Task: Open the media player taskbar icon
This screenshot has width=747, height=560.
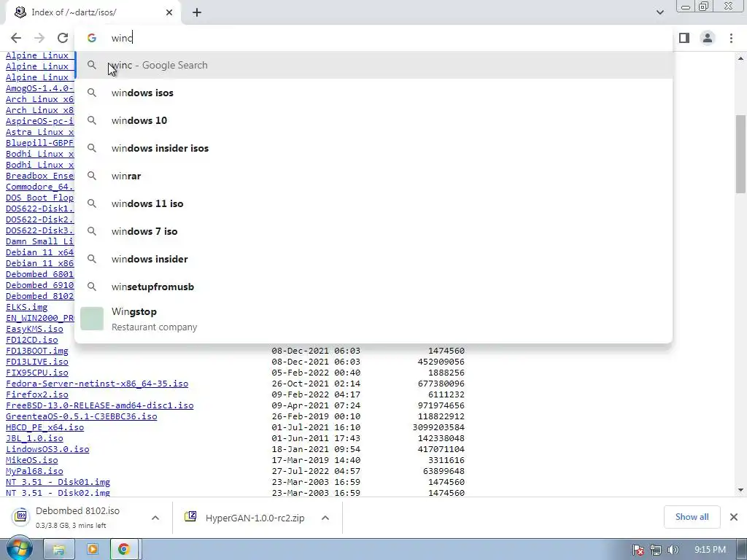Action: point(92,550)
